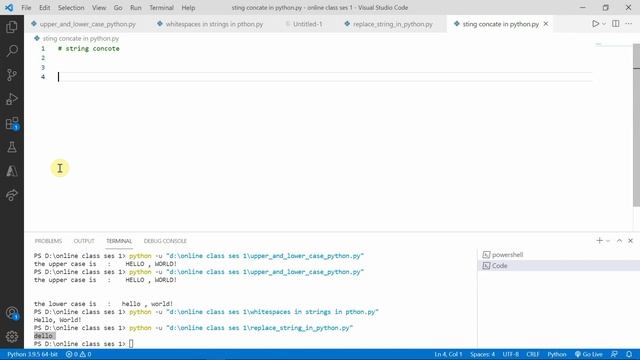Run the Python file with play icon

(x=596, y=24)
